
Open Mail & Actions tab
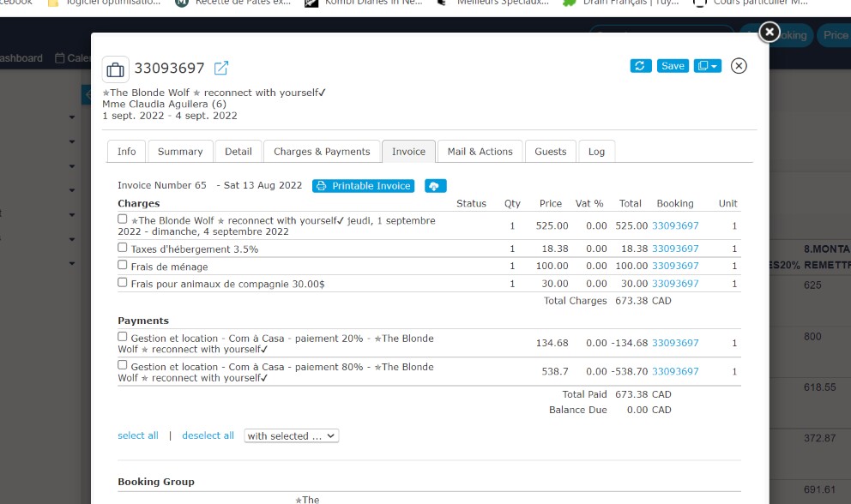(x=480, y=152)
